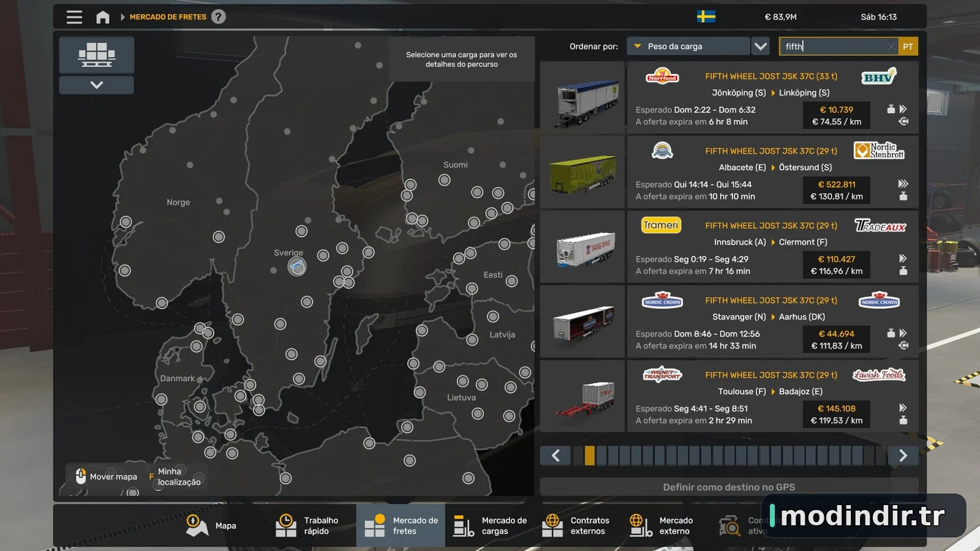Click weight icon in Innsbruck offer

tap(903, 271)
